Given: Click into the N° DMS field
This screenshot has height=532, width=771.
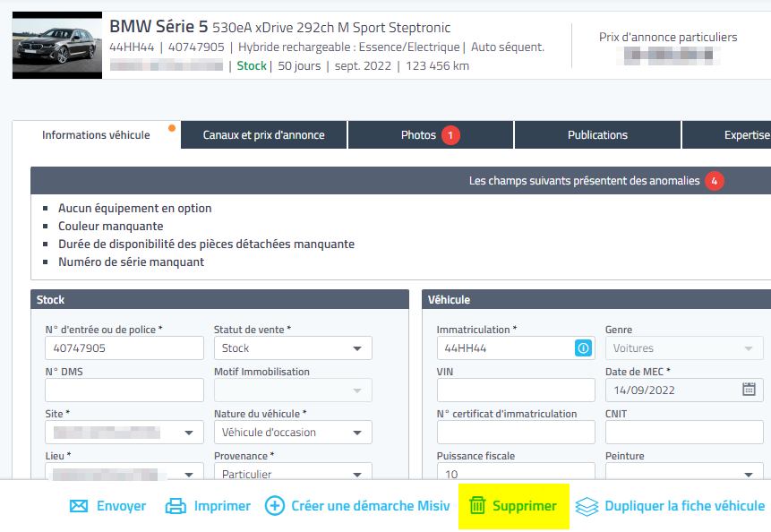Looking at the screenshot, I should click(124, 390).
